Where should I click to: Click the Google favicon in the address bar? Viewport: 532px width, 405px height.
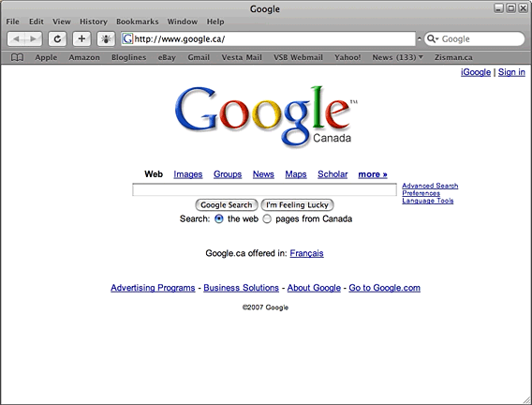(127, 38)
